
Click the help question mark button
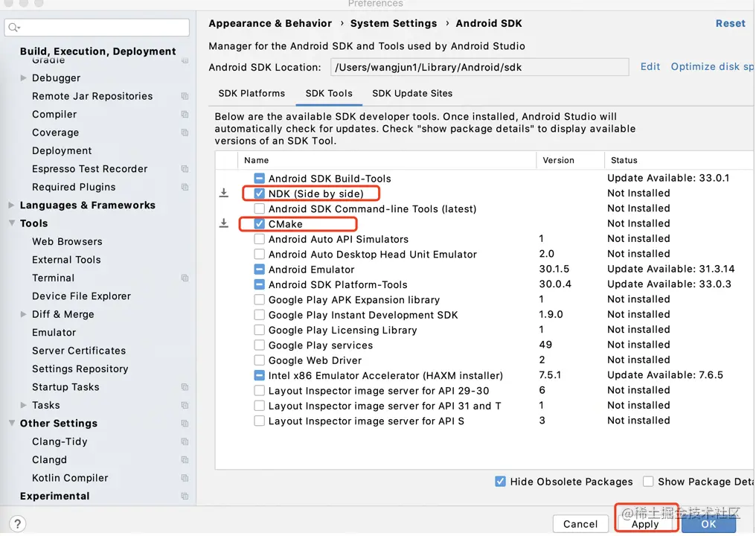pyautogui.click(x=17, y=523)
